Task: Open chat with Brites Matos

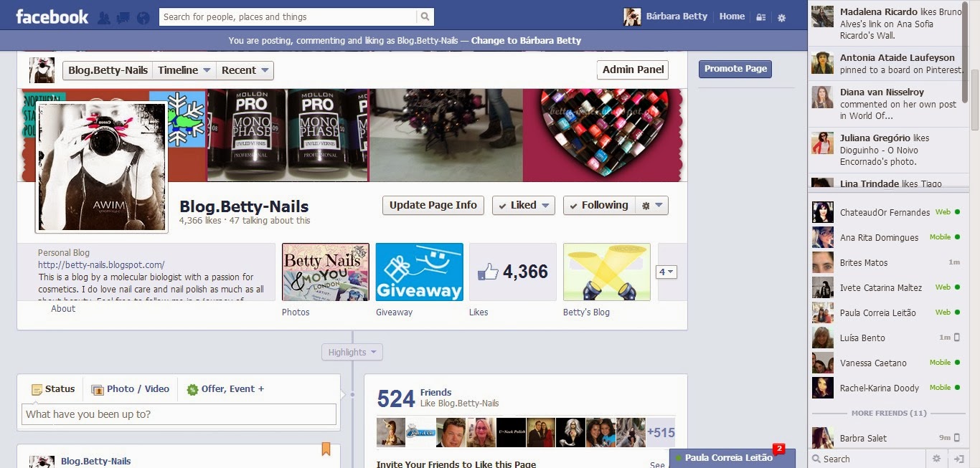Action: 887,262
